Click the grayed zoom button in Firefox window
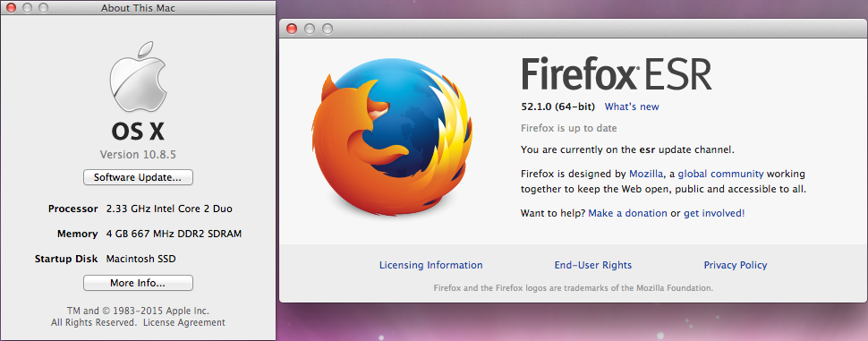The width and height of the screenshot is (868, 341). [328, 29]
